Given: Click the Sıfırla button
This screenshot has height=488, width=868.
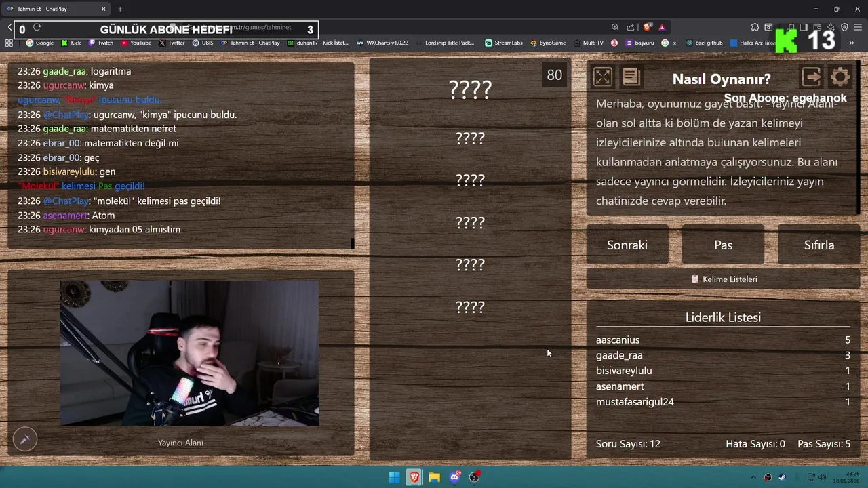Looking at the screenshot, I should pos(819,245).
